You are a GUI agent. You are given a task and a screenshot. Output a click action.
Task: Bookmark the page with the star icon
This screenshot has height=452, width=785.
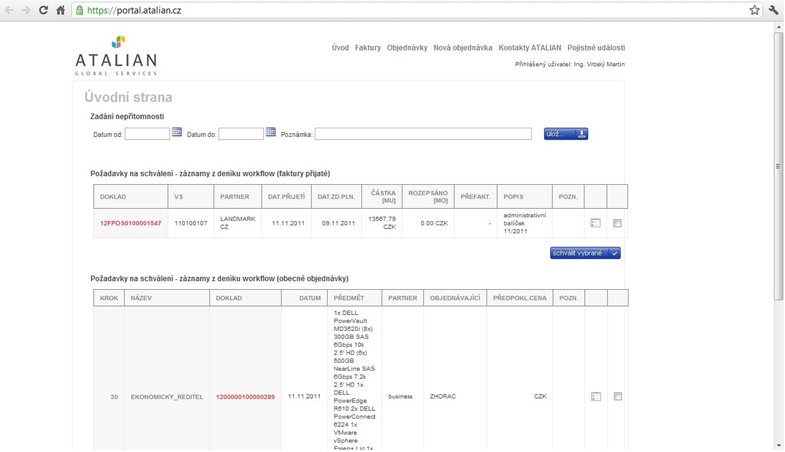click(754, 10)
